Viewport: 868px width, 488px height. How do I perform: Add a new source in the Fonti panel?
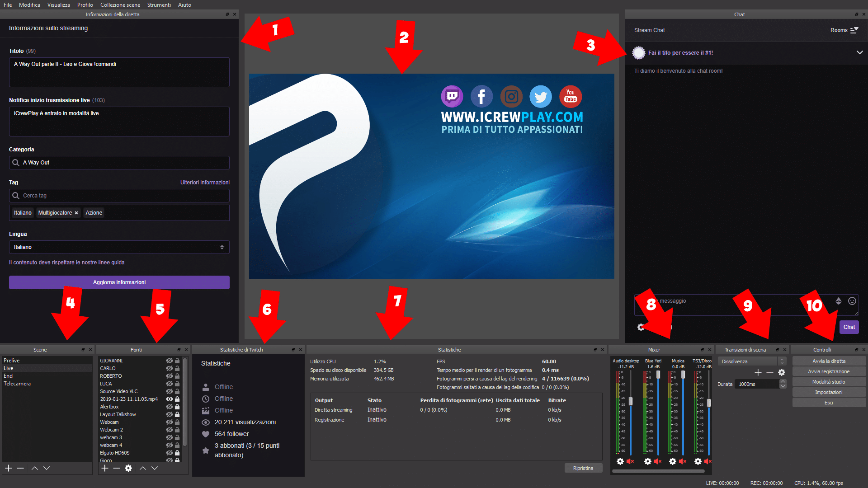click(x=105, y=468)
